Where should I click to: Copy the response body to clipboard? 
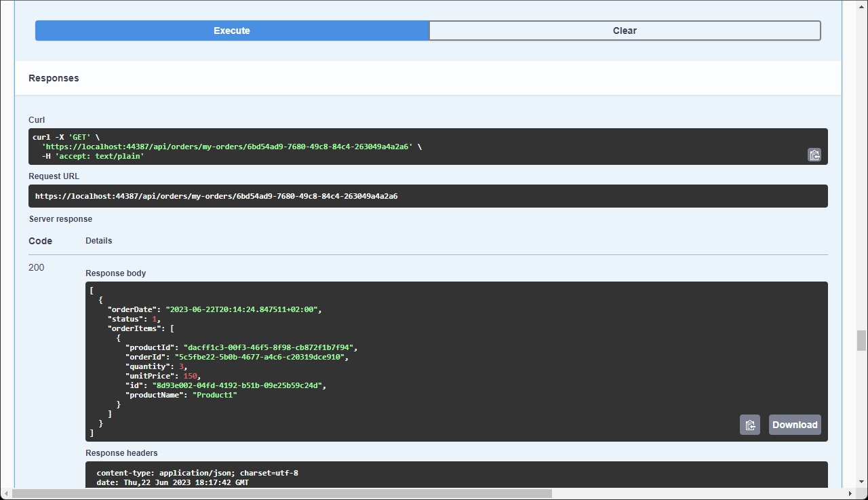(750, 425)
